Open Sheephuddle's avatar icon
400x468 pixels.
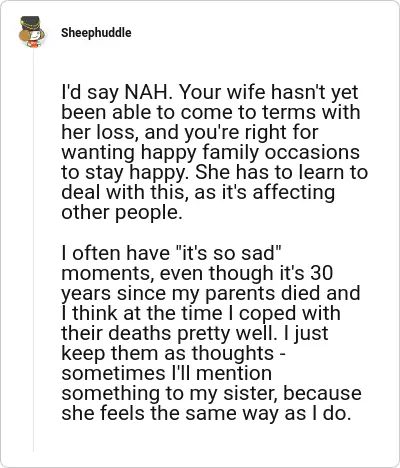32,32
